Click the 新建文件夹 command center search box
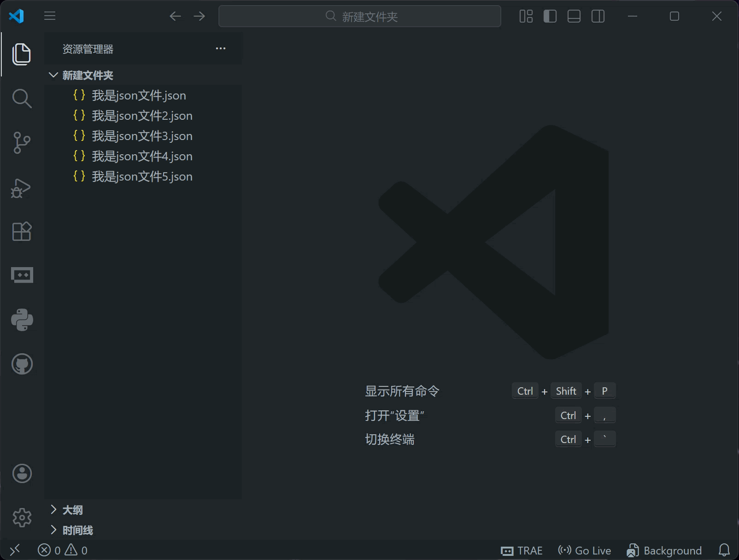 click(x=360, y=17)
